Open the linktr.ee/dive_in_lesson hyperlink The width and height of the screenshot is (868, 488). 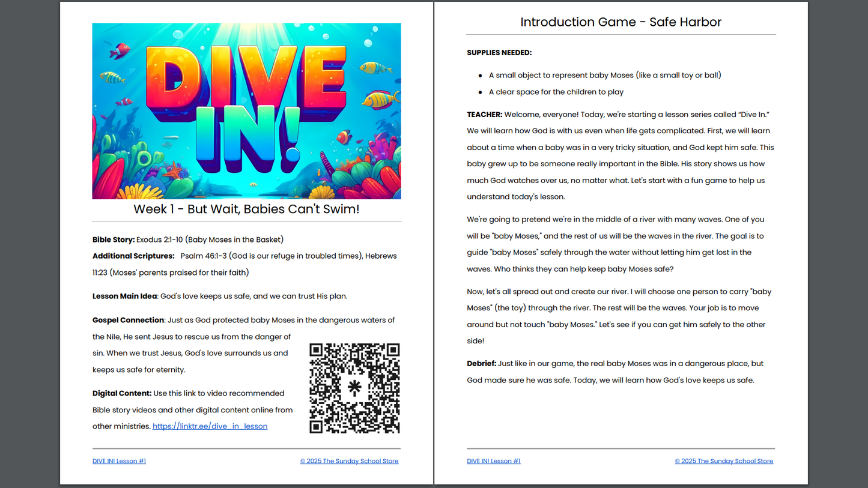pos(210,426)
